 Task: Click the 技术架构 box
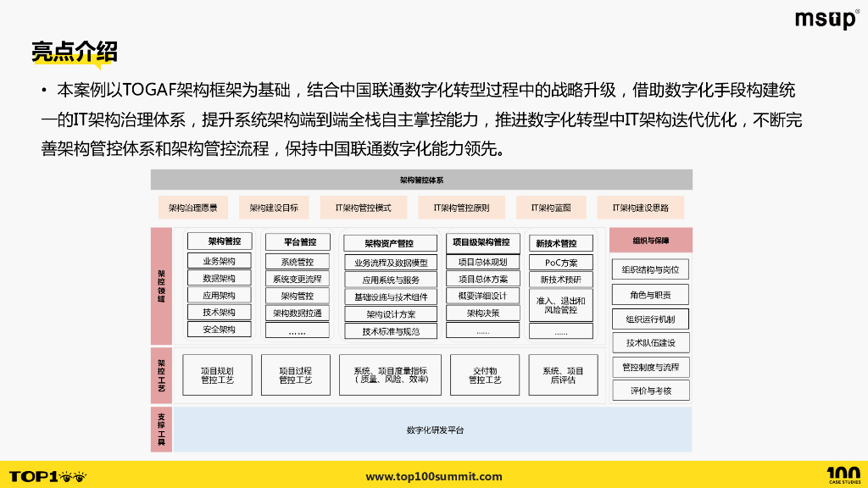(220, 312)
